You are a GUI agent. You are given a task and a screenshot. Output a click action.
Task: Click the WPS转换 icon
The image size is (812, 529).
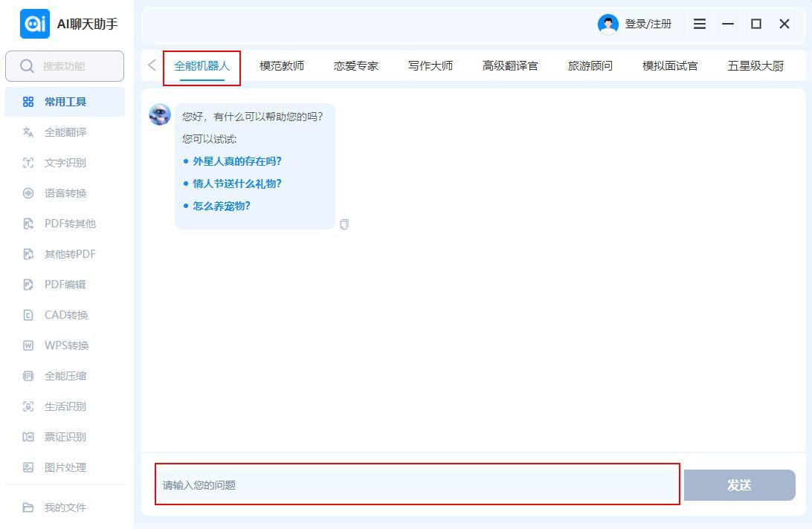28,345
